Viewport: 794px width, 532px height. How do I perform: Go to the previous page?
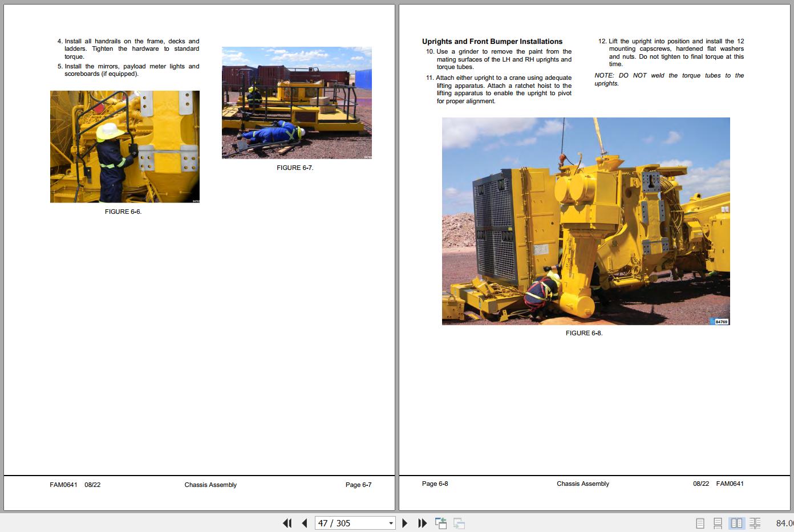tap(305, 523)
